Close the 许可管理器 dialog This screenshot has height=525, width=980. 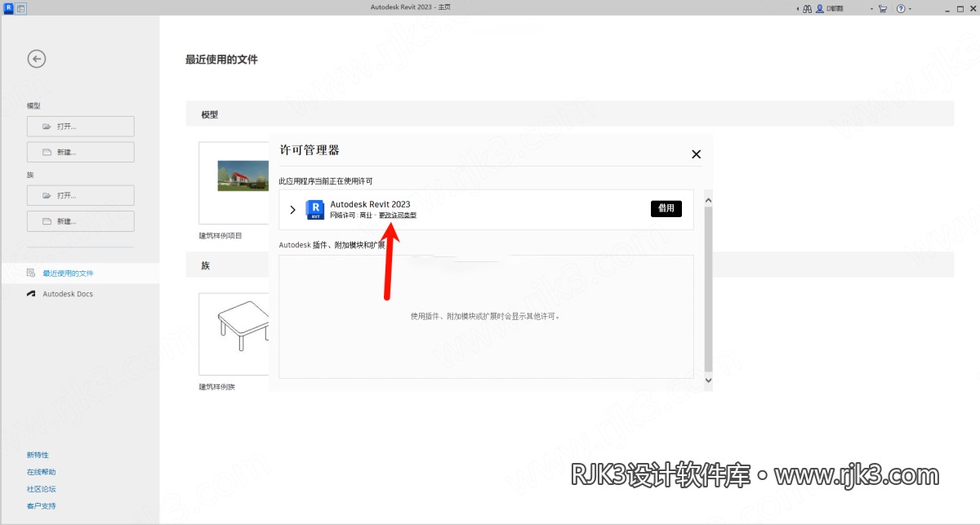(696, 153)
